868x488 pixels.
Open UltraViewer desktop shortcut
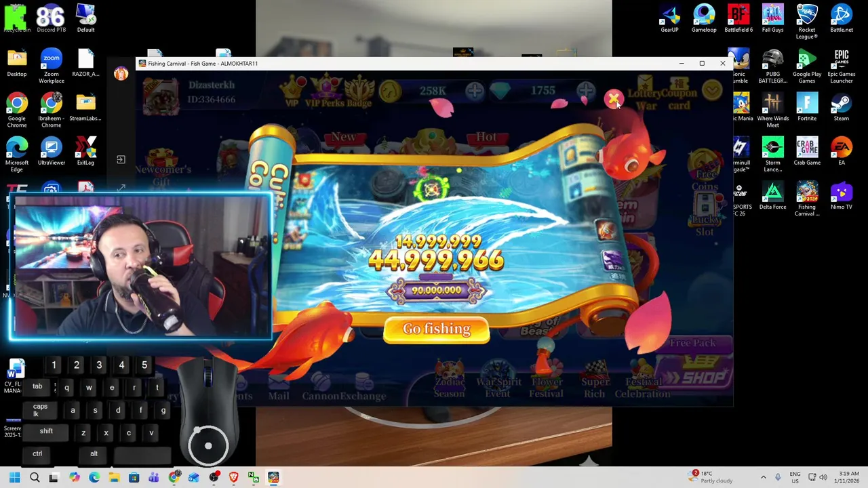tap(52, 151)
